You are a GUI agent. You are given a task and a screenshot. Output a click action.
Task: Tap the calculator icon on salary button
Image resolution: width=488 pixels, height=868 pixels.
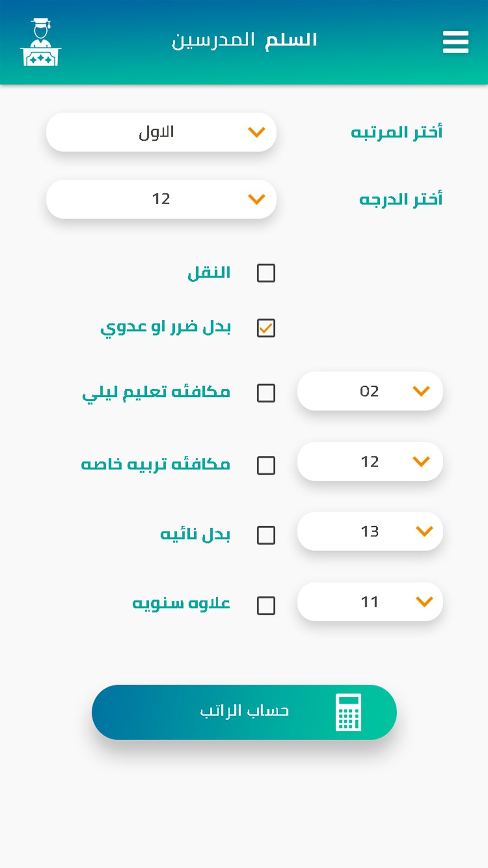point(348,712)
